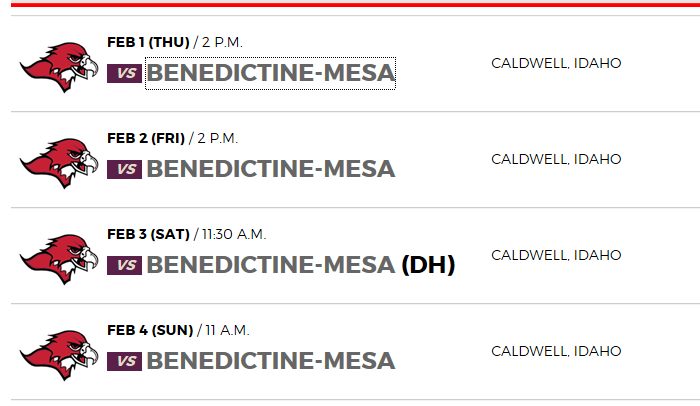Viewport: 700px width, 406px height.
Task: Select Caldwell, Idaho location for the Saturday doubleheader
Action: point(556,255)
